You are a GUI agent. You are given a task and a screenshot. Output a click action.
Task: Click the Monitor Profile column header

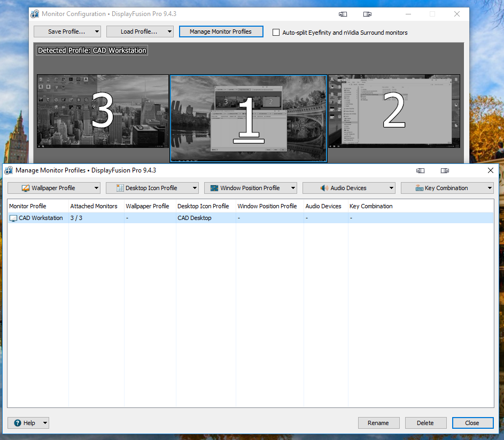(28, 206)
